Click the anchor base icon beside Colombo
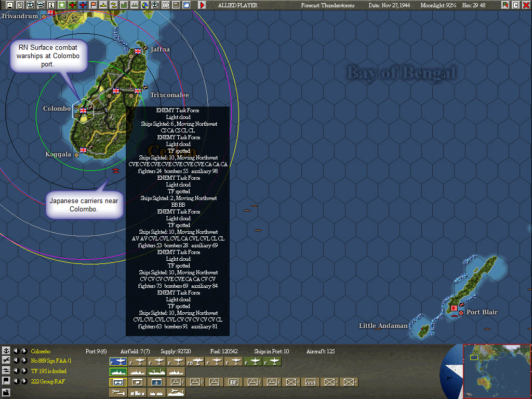The height and width of the screenshot is (399, 532). click(6, 351)
